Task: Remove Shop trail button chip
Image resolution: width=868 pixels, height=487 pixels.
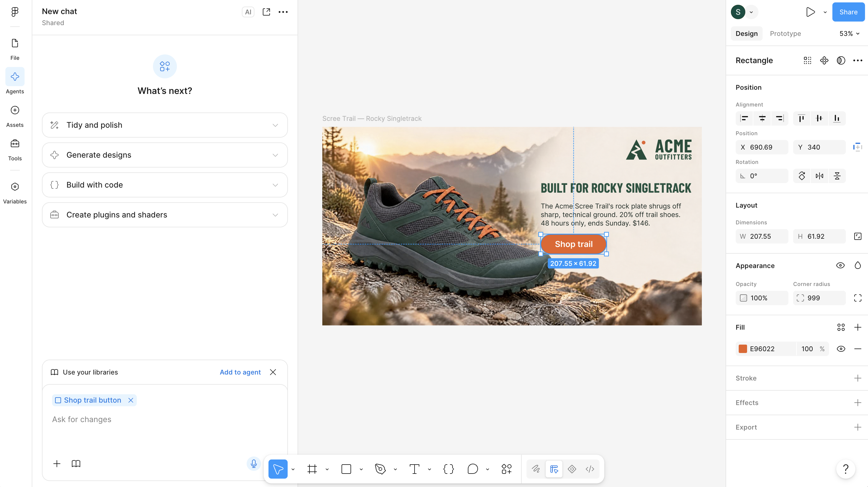Action: pyautogui.click(x=131, y=400)
